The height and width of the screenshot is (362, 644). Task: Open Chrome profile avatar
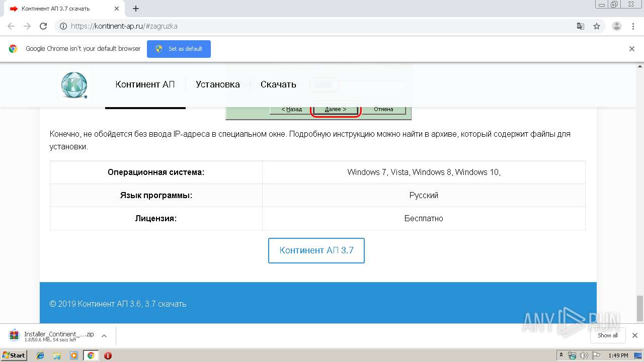pyautogui.click(x=617, y=26)
